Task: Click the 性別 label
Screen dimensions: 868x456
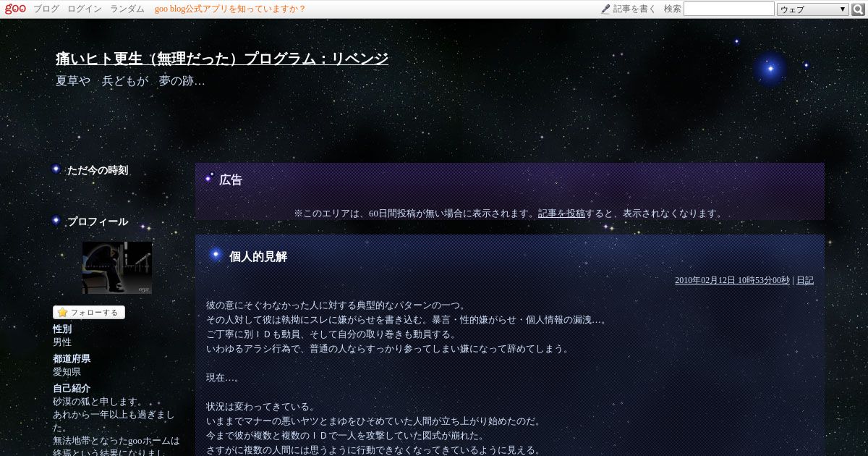Action: (62, 329)
